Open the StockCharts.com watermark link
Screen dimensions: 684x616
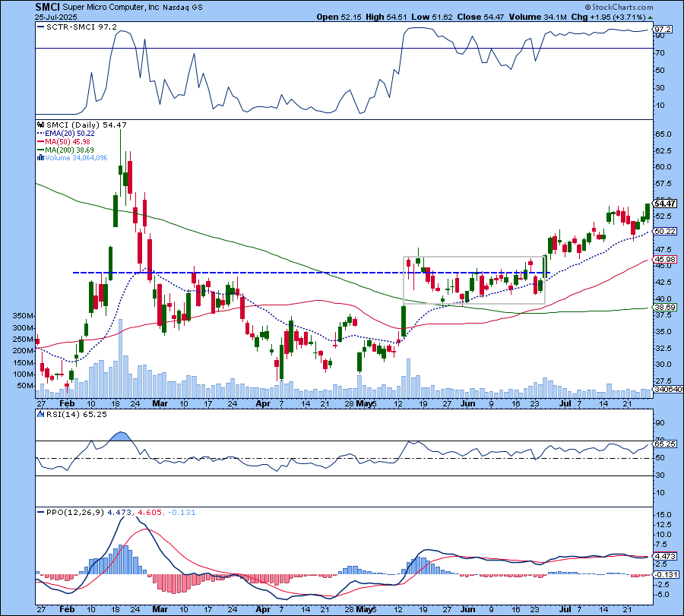pyautogui.click(x=643, y=8)
